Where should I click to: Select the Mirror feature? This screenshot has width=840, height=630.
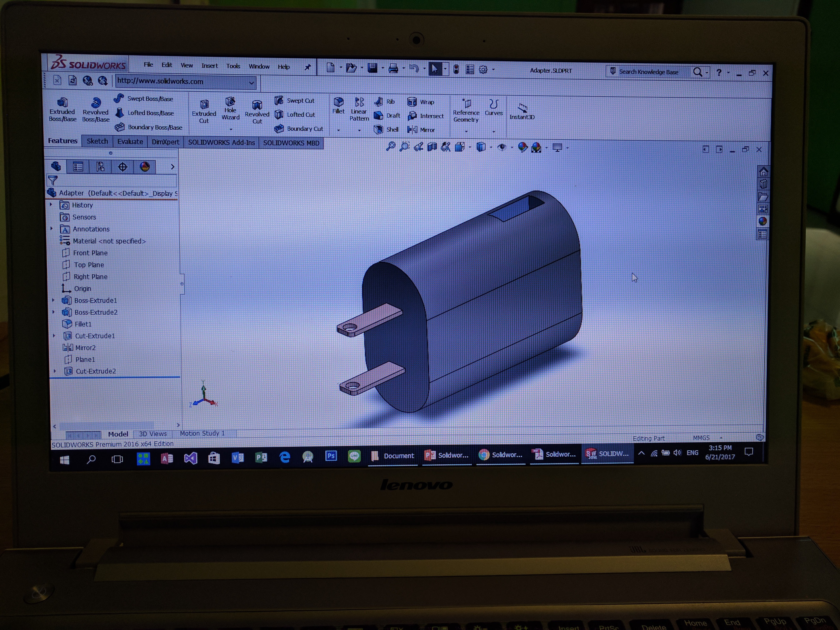pos(421,130)
